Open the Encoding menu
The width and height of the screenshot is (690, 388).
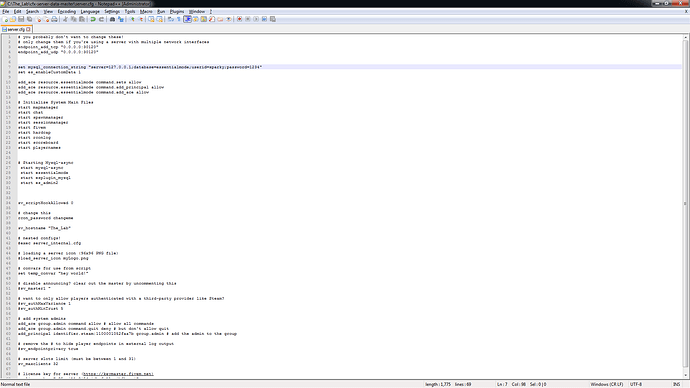(67, 11)
